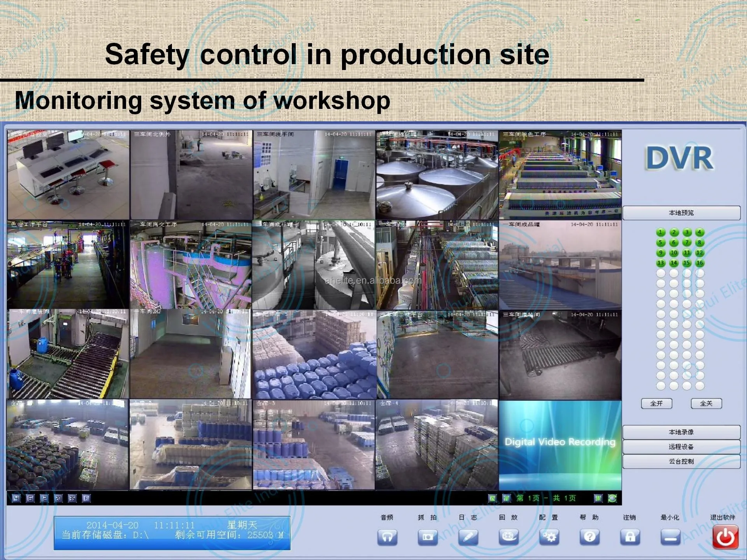Expand the 本地预览 local preview panel

[681, 213]
